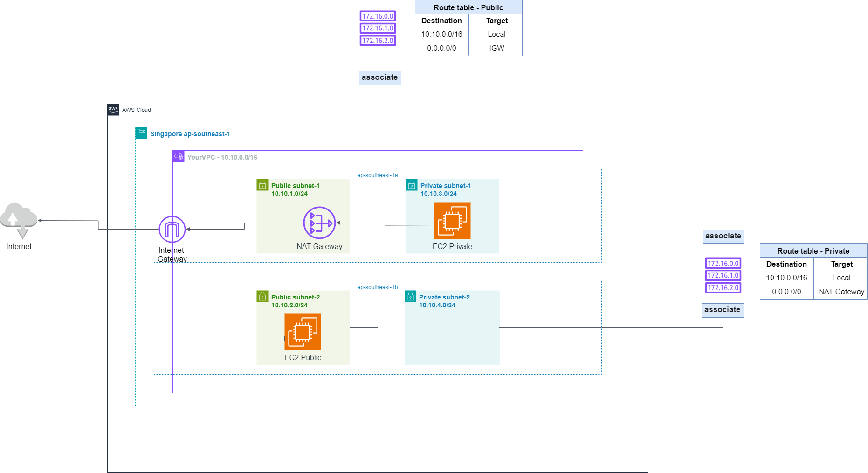Click 0.0.0.0/0 destination in private route table
This screenshot has height=473, width=868.
pos(786,292)
